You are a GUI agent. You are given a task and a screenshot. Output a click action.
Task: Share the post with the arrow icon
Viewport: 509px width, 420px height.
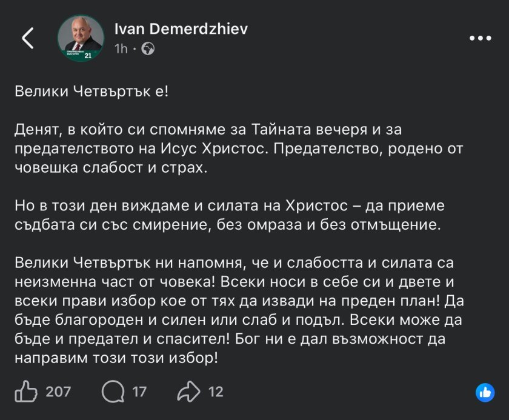tap(189, 392)
